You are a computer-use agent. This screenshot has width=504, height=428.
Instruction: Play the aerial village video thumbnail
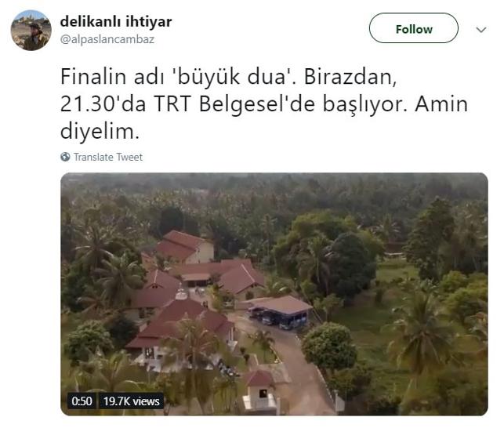[274, 294]
